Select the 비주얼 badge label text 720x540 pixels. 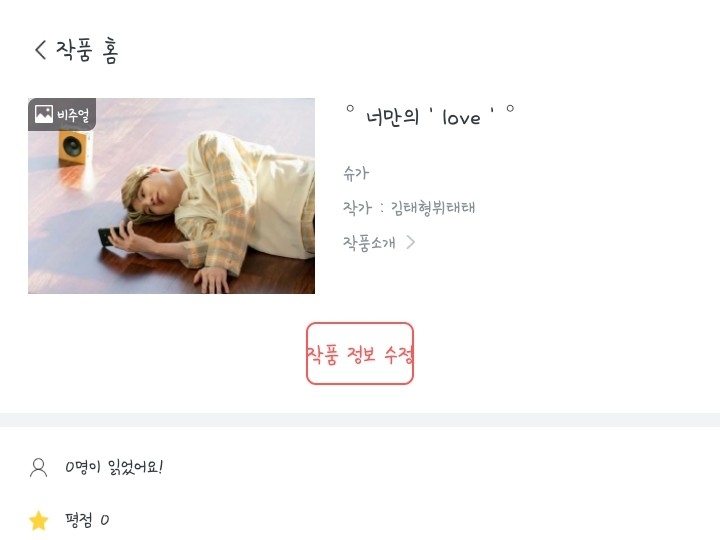(x=73, y=114)
